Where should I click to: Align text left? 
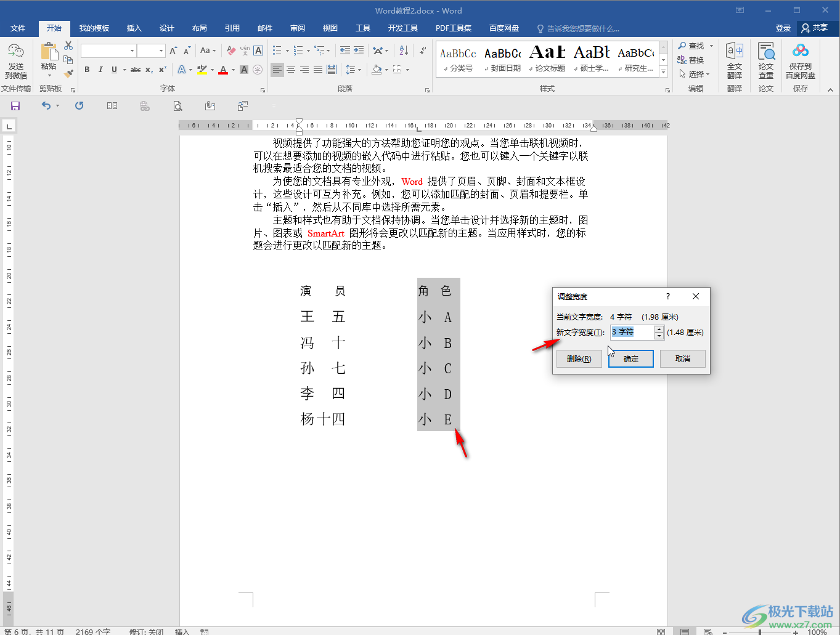277,70
